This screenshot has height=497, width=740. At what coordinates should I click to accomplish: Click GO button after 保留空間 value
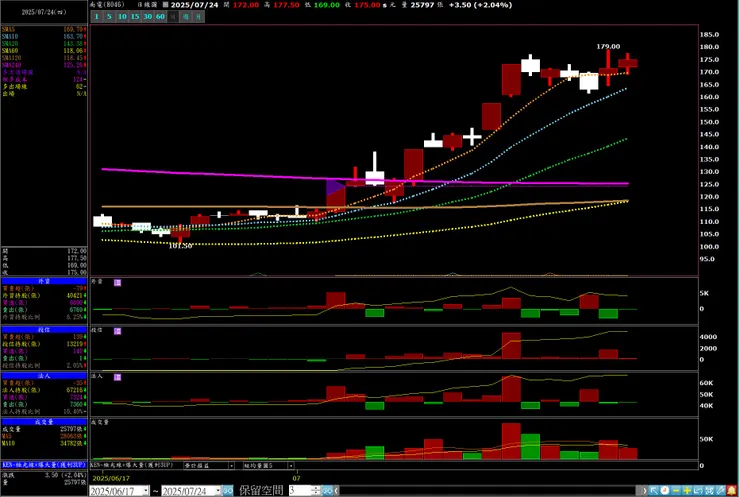point(327,491)
